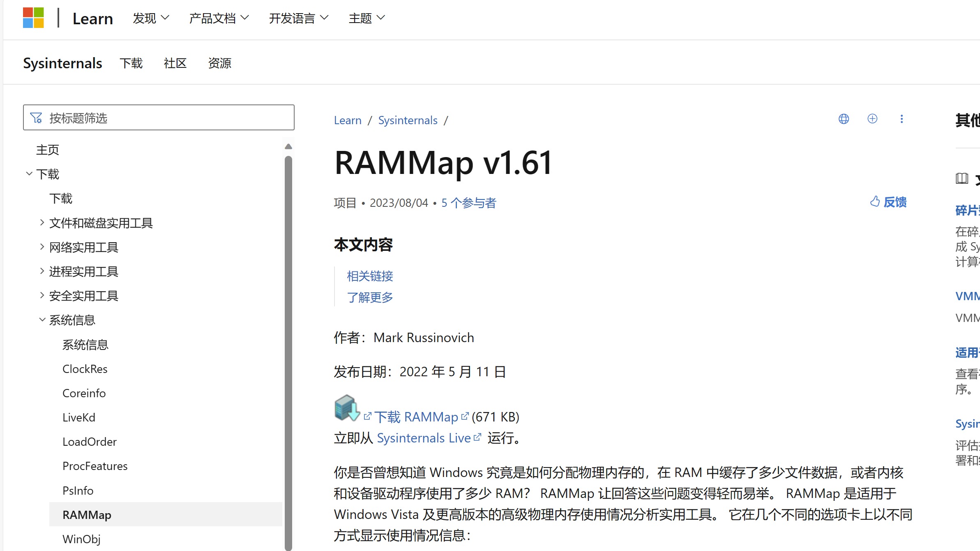Select Coreinfo in the sidebar tree
980x551 pixels.
pos(84,393)
